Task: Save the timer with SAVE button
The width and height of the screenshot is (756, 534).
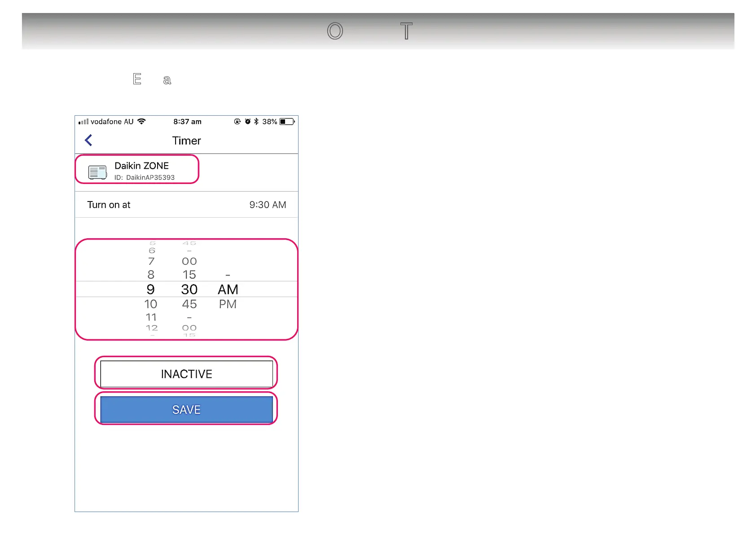Action: point(186,409)
